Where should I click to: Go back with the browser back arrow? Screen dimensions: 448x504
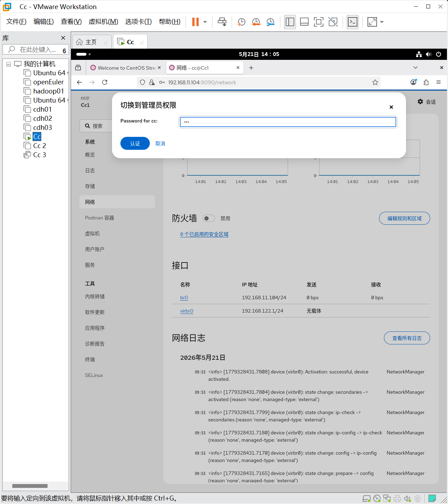(x=79, y=82)
